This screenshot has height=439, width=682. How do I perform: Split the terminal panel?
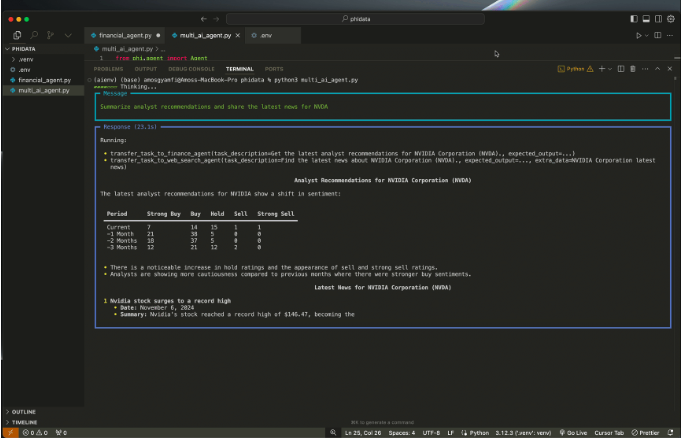pos(620,69)
